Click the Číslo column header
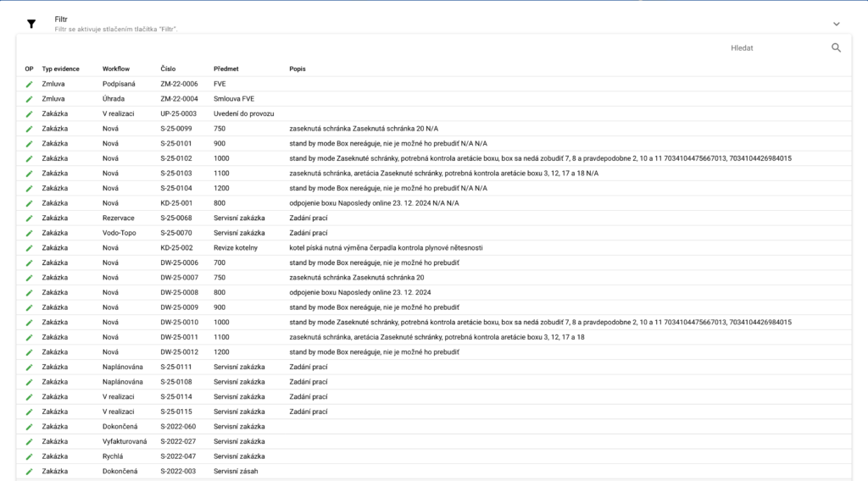 [168, 69]
